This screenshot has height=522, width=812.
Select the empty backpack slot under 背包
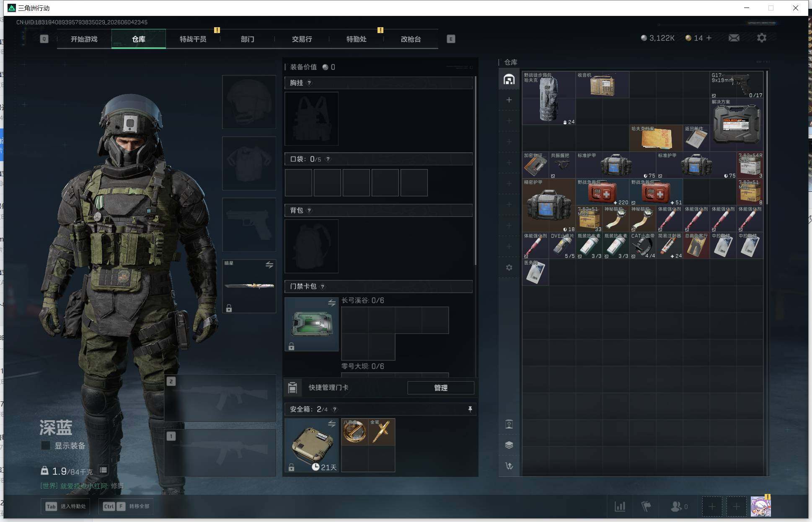(x=311, y=246)
